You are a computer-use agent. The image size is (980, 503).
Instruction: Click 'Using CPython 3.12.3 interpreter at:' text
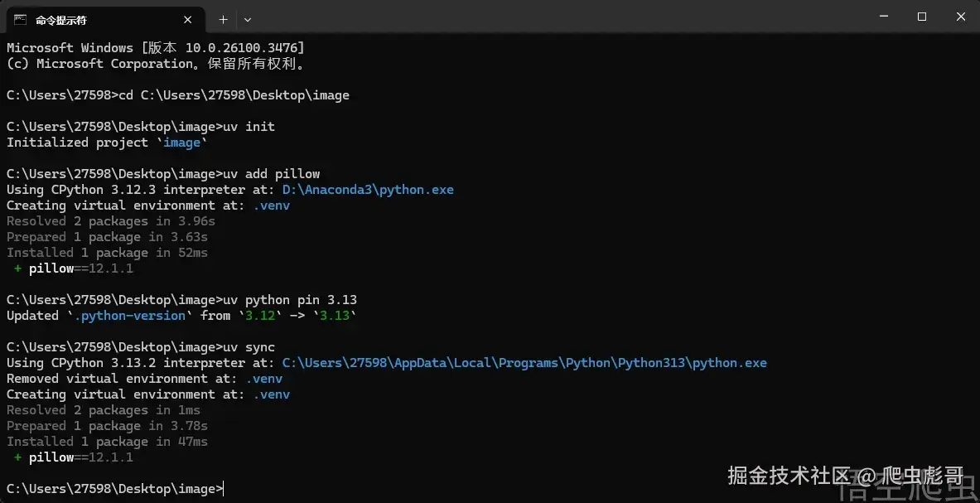[x=141, y=189]
